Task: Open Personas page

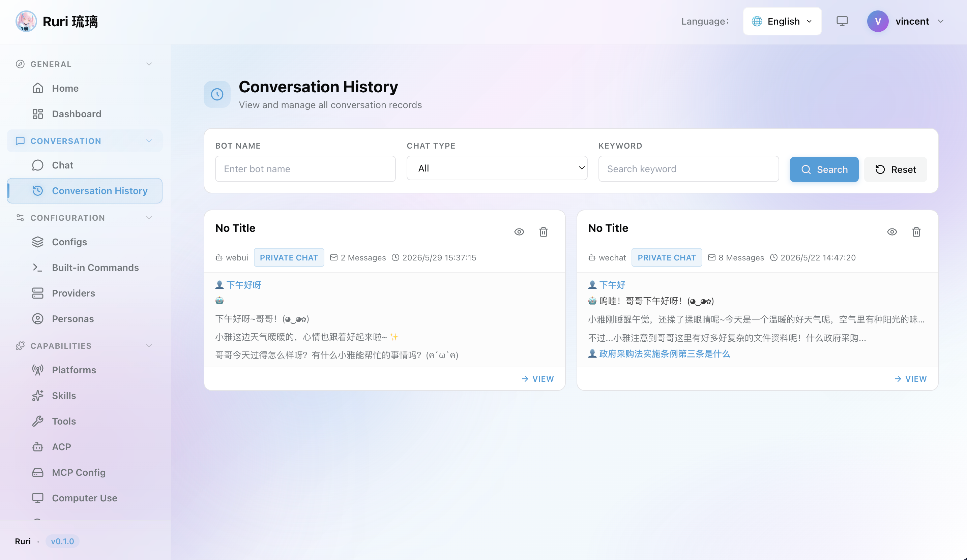Action: point(84,319)
